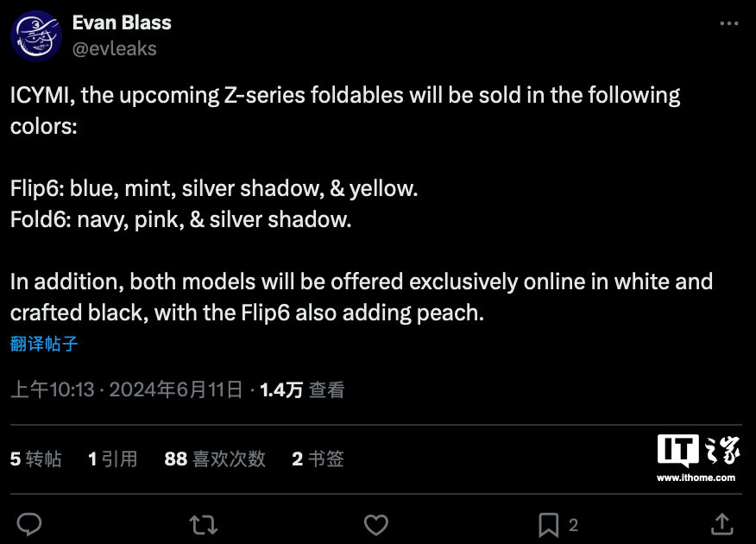Like the post with the heart icon

point(375,523)
